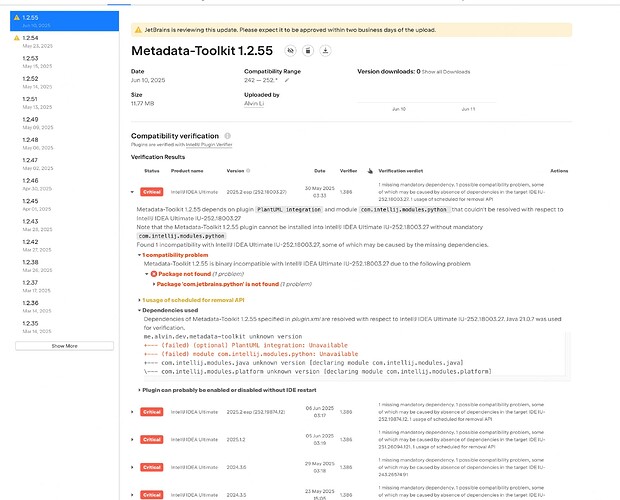Click Critical badge on 2025.2 eap (252.19874.12) row

point(152,412)
